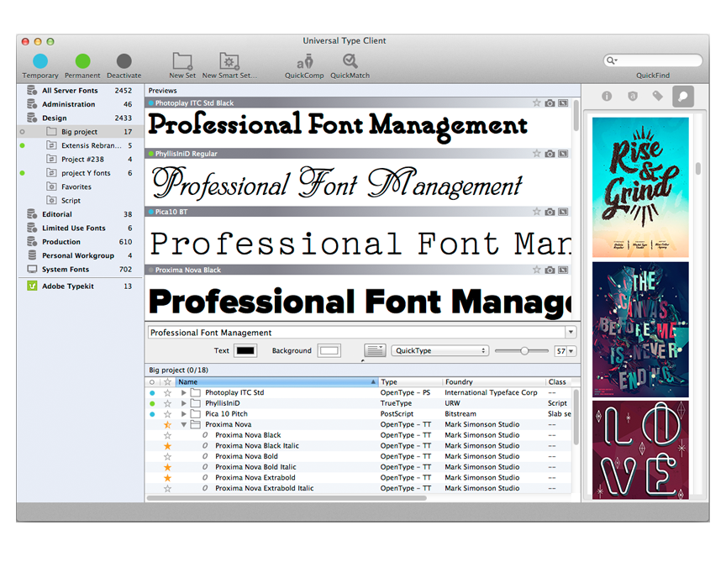Click camera icon on Photoplay ITC preview
This screenshot has width=726, height=588.
click(x=550, y=103)
